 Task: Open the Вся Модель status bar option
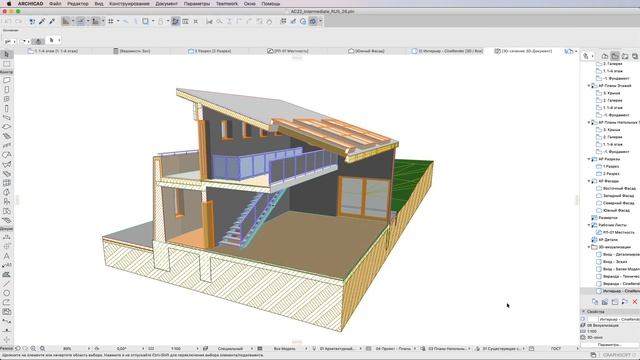coord(285,349)
